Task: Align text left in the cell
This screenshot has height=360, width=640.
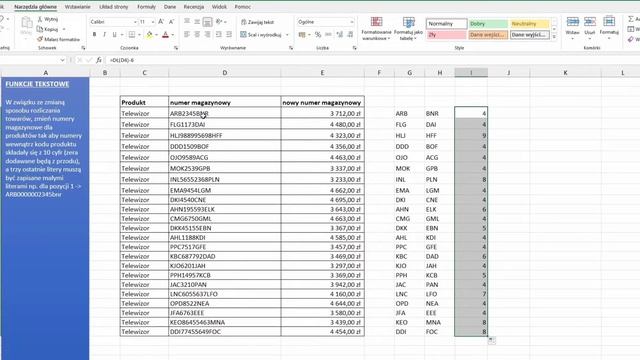Action: [187, 35]
